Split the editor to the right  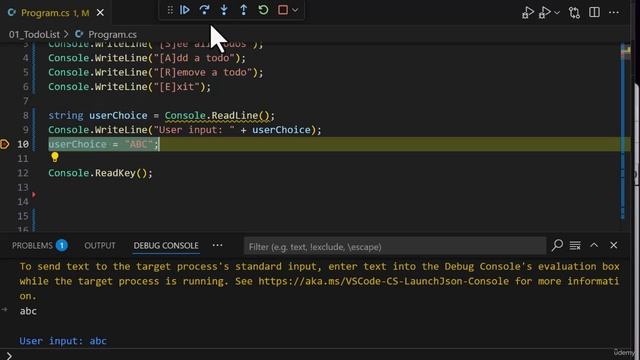point(594,12)
